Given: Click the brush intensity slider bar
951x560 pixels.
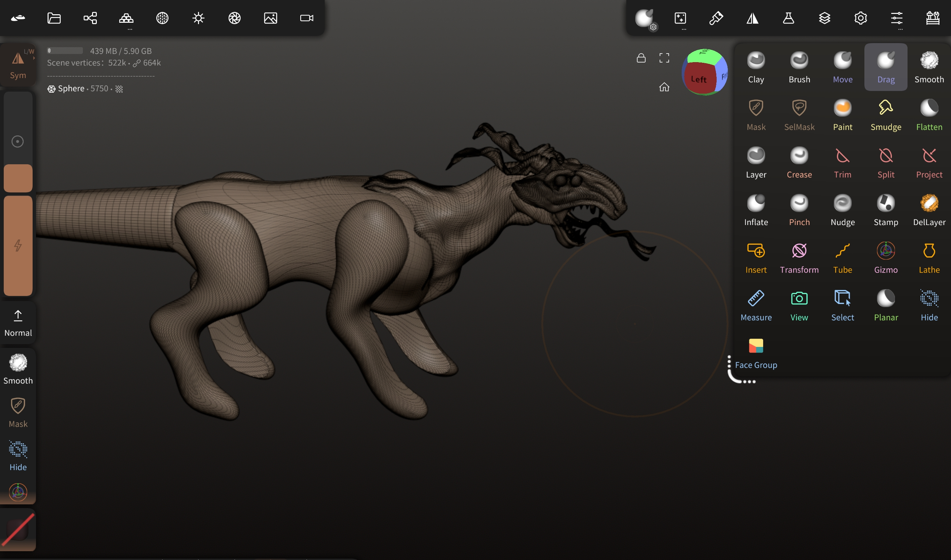Looking at the screenshot, I should (x=18, y=245).
